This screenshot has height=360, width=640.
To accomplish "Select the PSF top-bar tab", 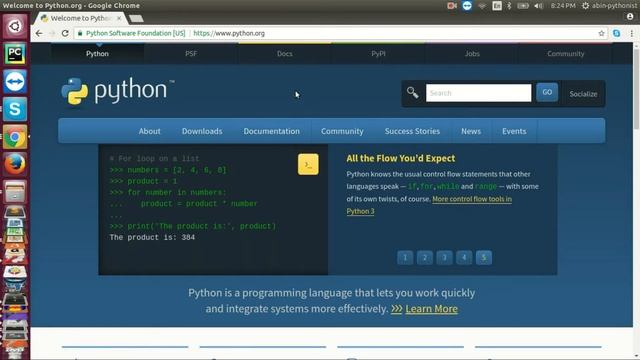I will [x=191, y=53].
